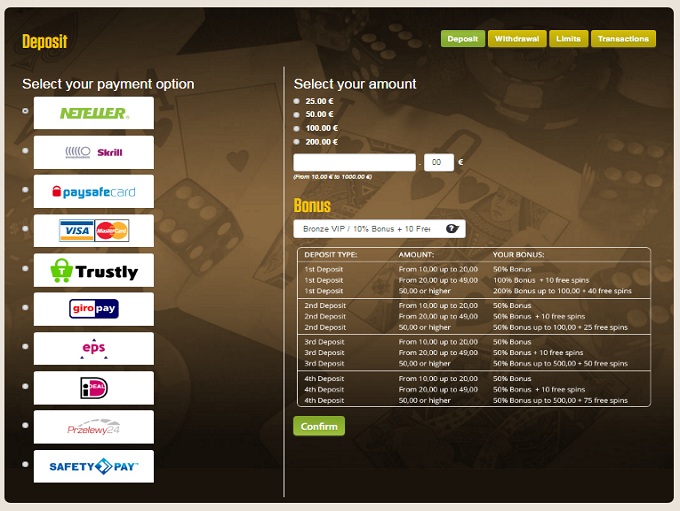Click the iDEAL payment logo
This screenshot has height=511, width=680.
(x=93, y=388)
